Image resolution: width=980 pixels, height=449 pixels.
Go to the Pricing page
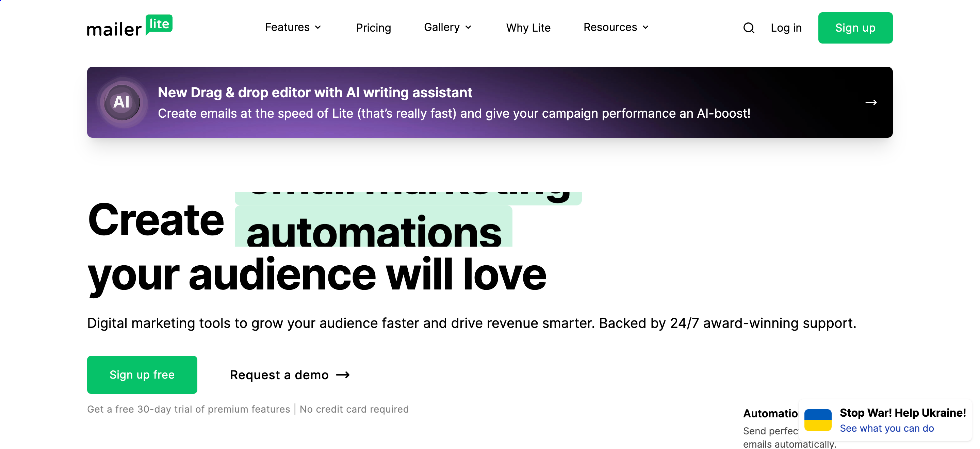coord(373,28)
